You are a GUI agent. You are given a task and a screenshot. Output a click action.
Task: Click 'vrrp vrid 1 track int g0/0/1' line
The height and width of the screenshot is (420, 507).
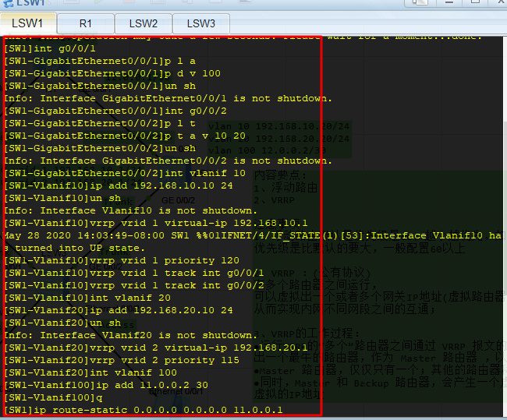click(134, 273)
